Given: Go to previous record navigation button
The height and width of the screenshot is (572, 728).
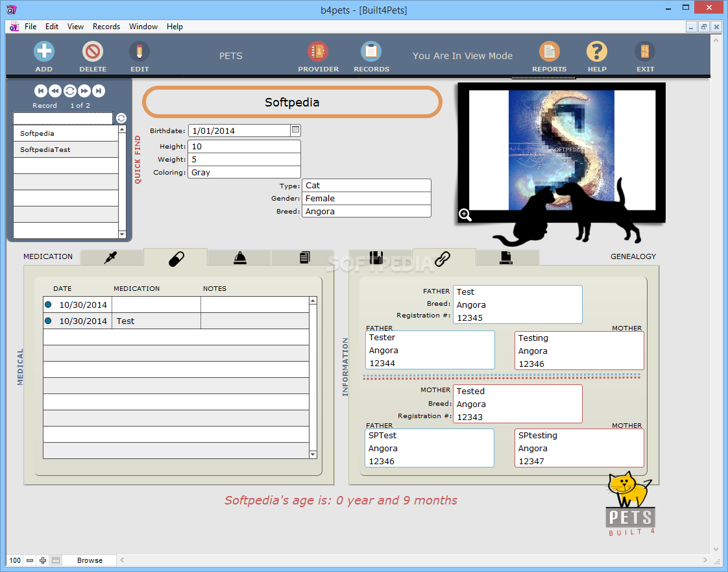Looking at the screenshot, I should 55,91.
